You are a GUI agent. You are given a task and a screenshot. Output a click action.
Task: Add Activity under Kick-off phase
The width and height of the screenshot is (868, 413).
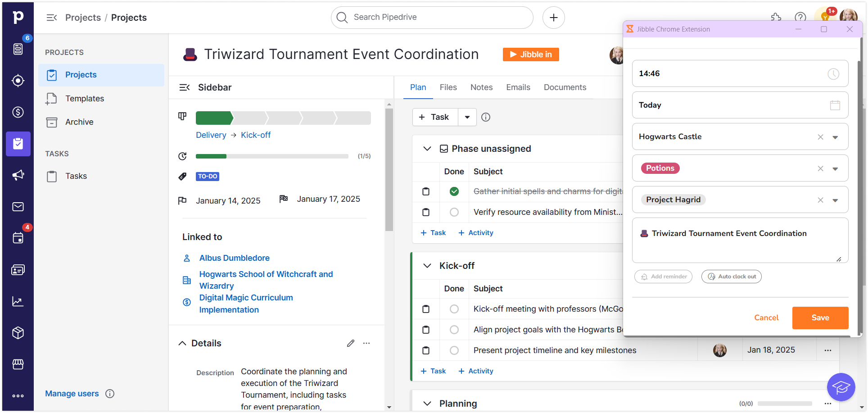pyautogui.click(x=475, y=371)
